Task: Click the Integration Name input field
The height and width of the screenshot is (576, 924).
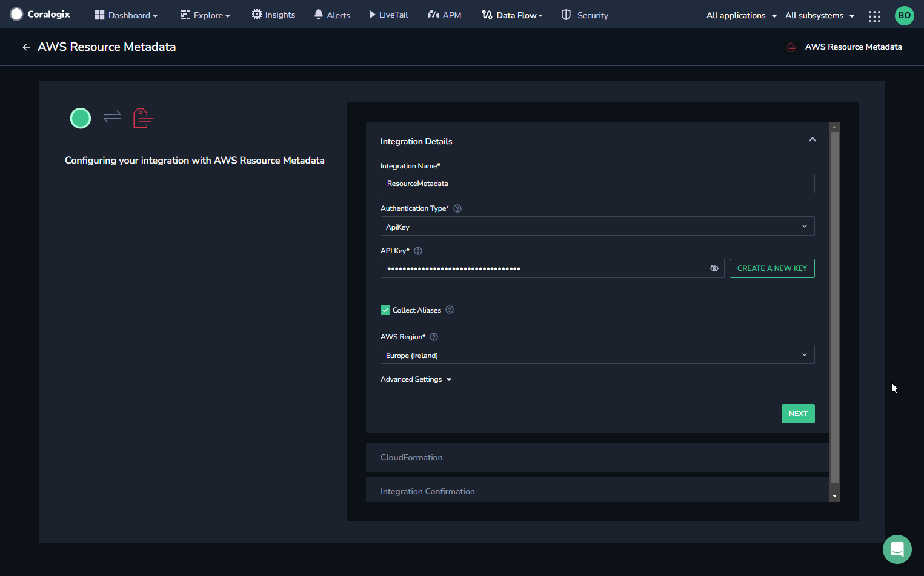Action: pyautogui.click(x=597, y=184)
